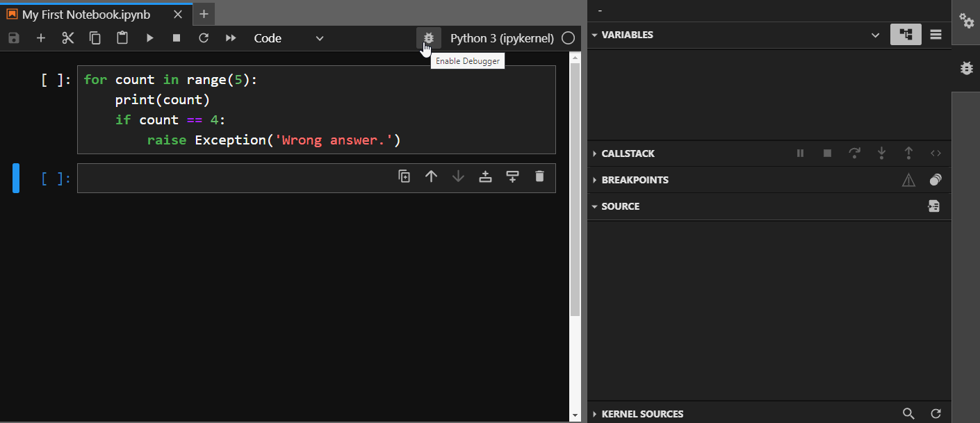Viewport: 980px width, 423px height.
Task: Pause execution in the callstack toolbar
Action: click(x=800, y=154)
